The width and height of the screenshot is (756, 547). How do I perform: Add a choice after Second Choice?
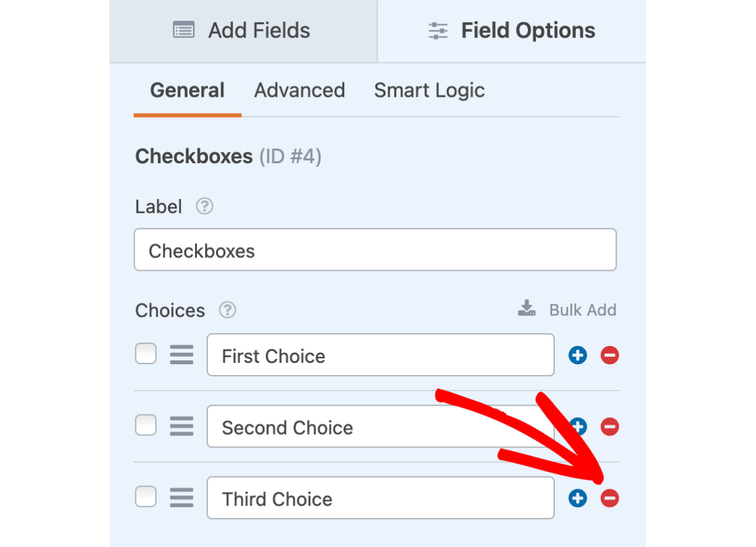click(x=577, y=426)
